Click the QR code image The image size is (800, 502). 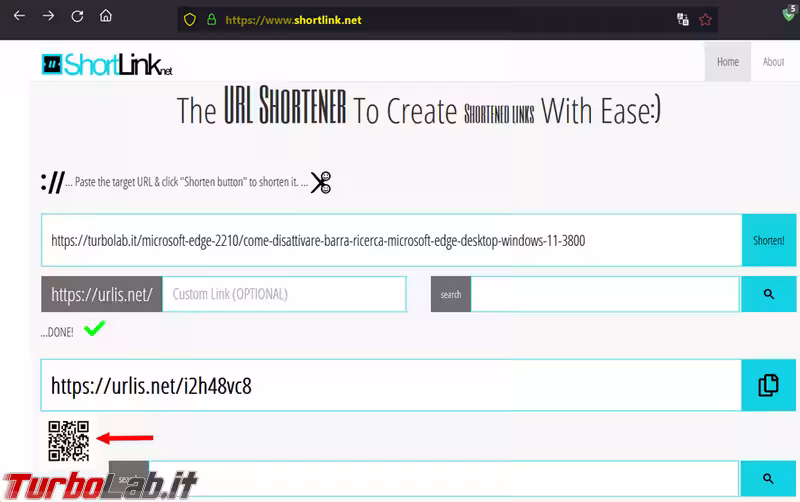69,440
